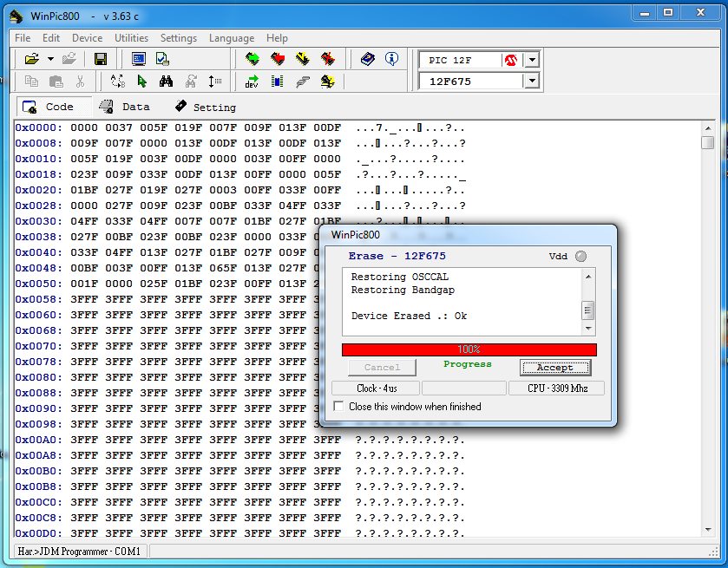Switch to the Data tab
This screenshot has height=568, width=728.
(125, 107)
